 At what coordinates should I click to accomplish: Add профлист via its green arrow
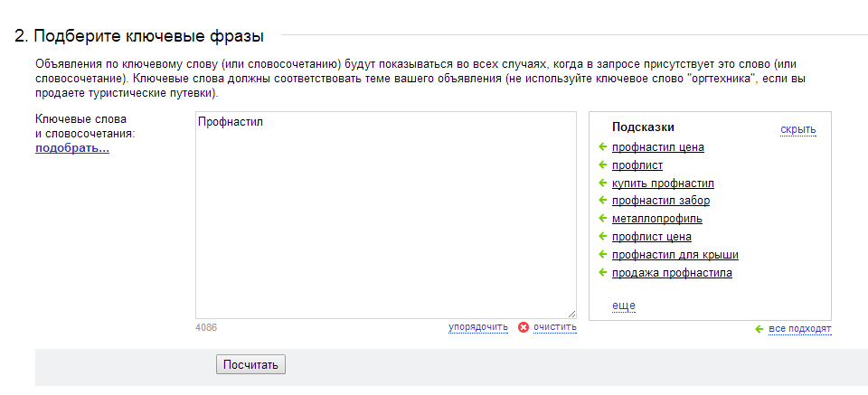click(x=603, y=165)
